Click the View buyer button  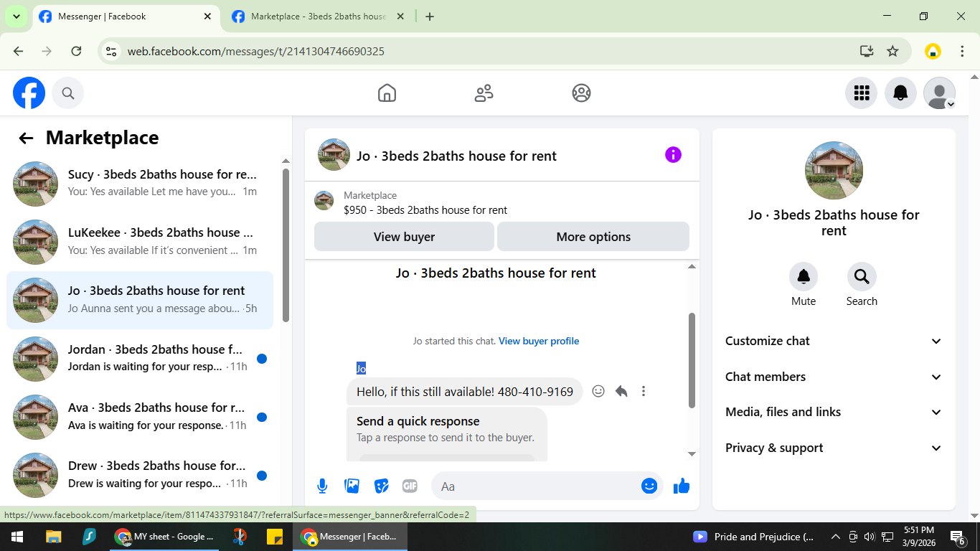(404, 237)
